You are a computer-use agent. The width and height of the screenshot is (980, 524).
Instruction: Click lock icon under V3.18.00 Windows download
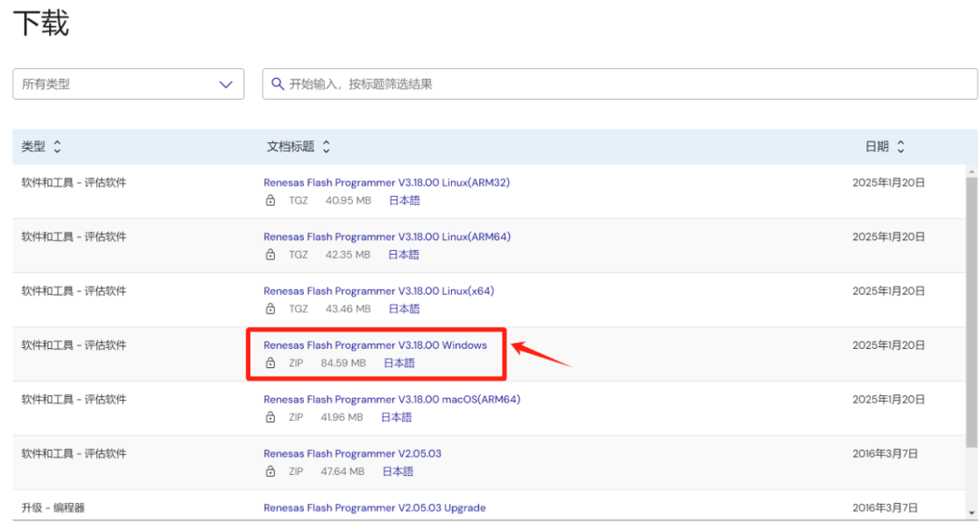click(x=270, y=363)
